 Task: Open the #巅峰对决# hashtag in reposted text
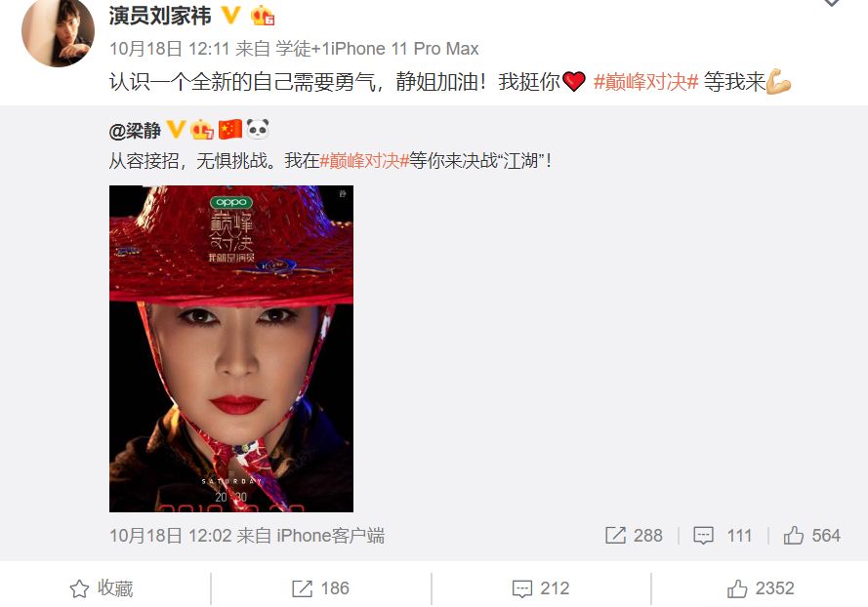point(364,161)
